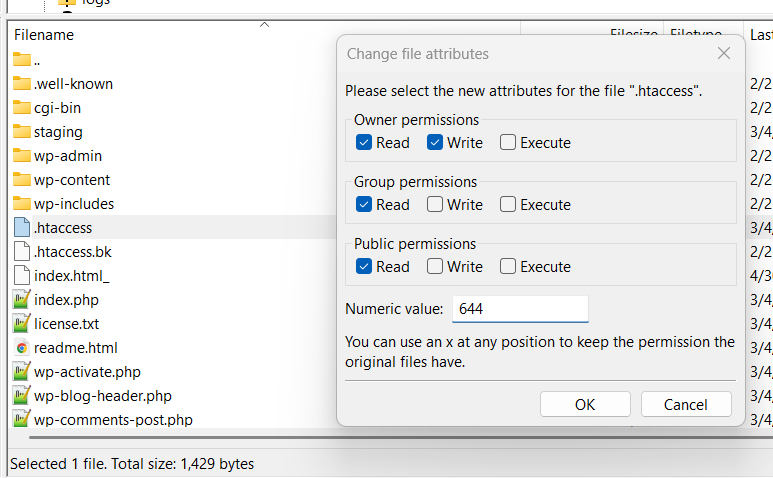Click the Filename column sort arrow

[264, 25]
